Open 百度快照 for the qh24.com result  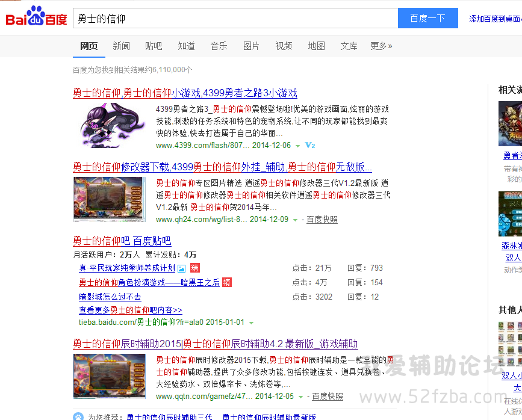(x=322, y=220)
